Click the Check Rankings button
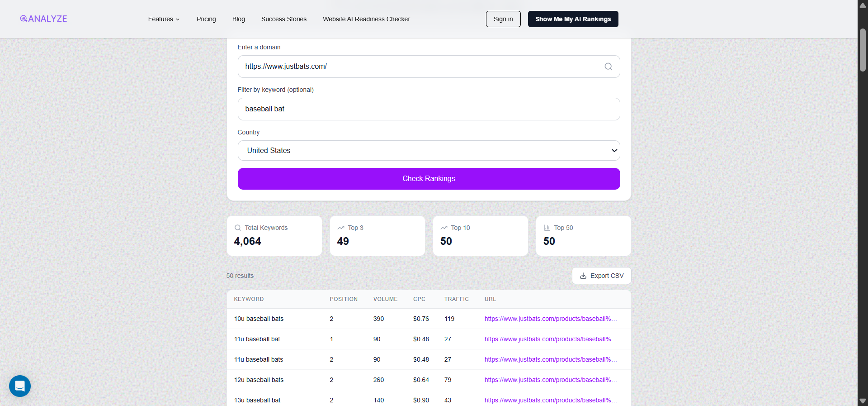This screenshot has height=406, width=868. click(429, 179)
